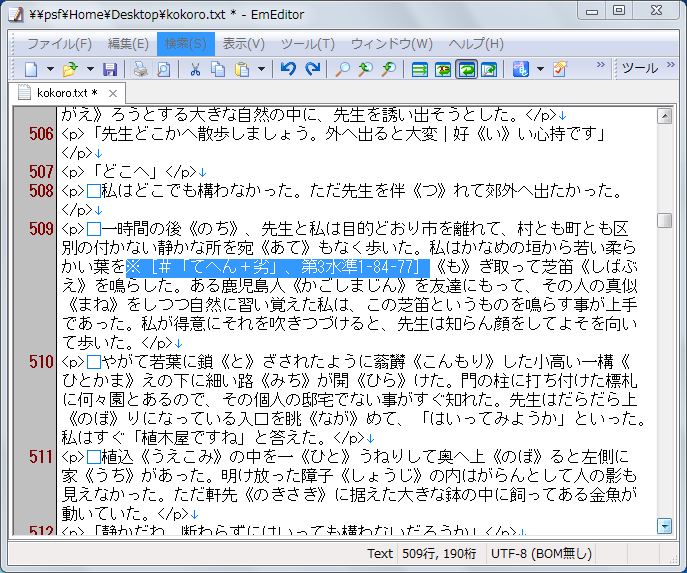Expand the ツール toolbar overflow chevron
The image size is (687, 573).
671,65
